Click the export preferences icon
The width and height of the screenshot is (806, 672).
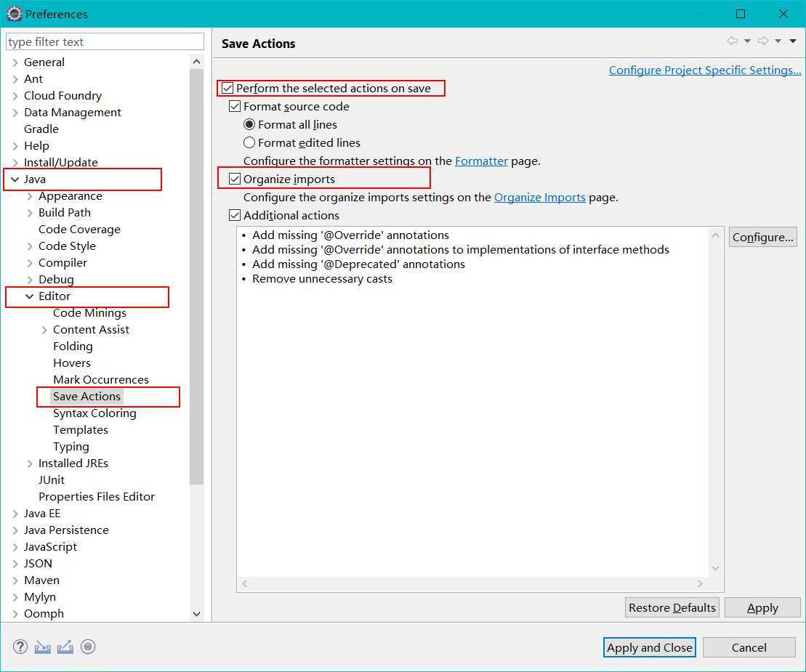point(65,647)
